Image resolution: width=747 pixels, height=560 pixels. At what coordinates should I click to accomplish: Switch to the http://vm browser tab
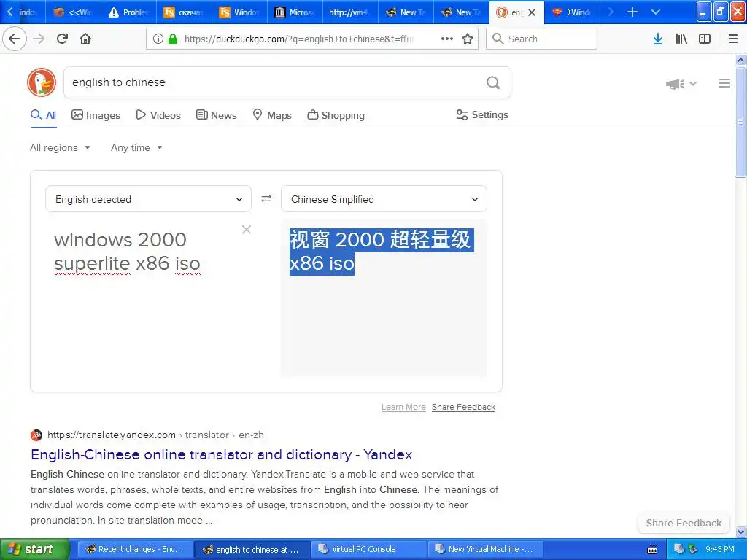(x=351, y=12)
